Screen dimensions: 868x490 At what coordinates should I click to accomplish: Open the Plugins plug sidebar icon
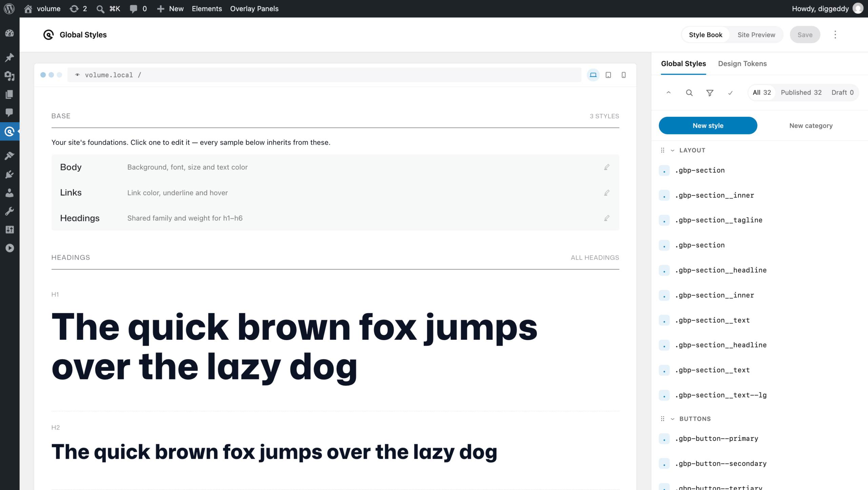click(x=9, y=174)
